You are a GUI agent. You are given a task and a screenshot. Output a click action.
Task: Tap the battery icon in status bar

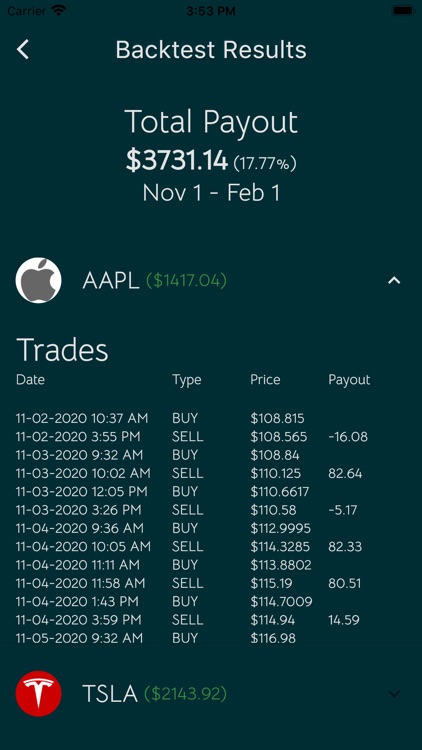click(x=402, y=11)
